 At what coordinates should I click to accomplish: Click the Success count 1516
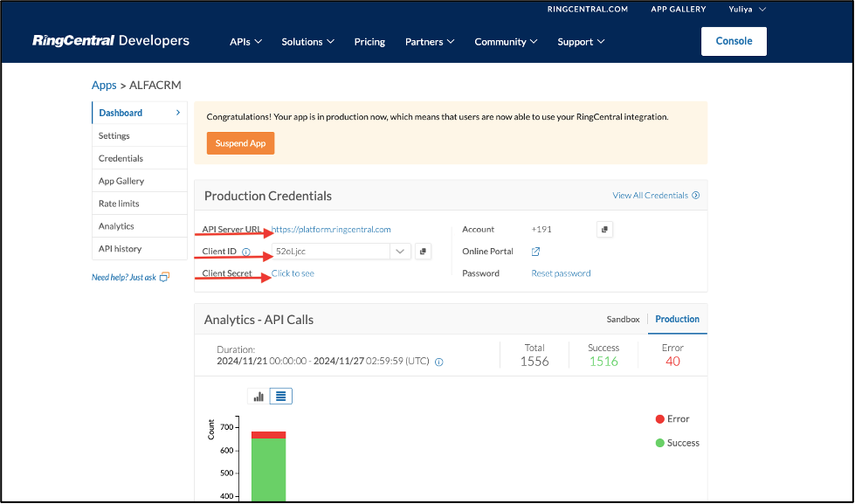[x=603, y=362]
